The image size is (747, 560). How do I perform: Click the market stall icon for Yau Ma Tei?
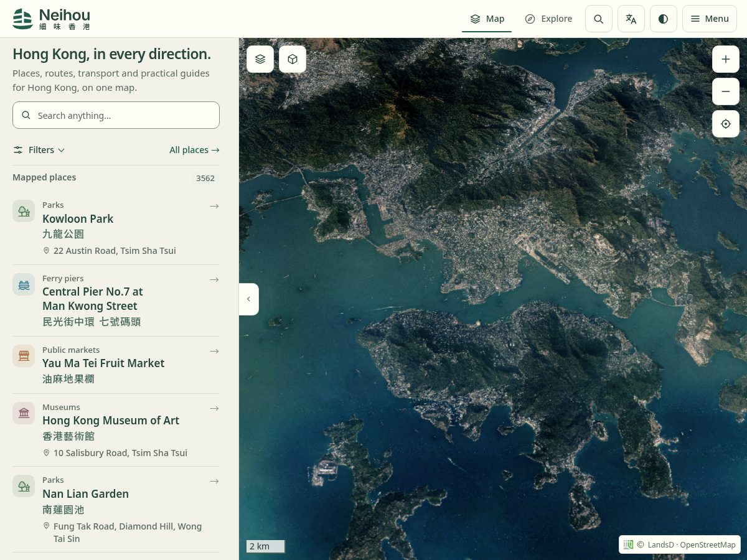24,356
